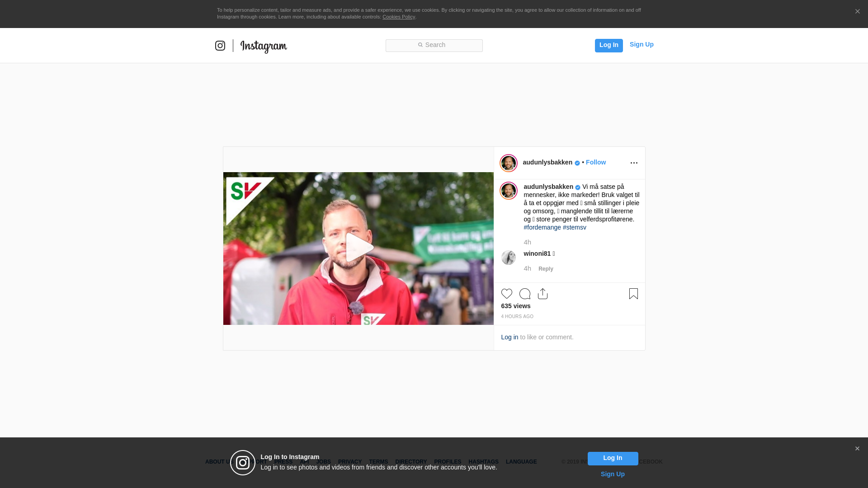Dismiss the cookie notice banner

click(857, 12)
